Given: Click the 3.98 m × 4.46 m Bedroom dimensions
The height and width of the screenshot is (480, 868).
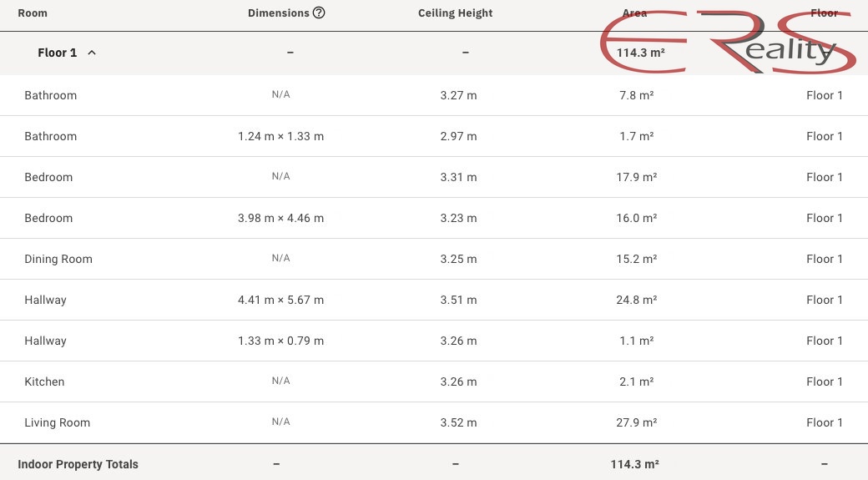Looking at the screenshot, I should point(280,218).
